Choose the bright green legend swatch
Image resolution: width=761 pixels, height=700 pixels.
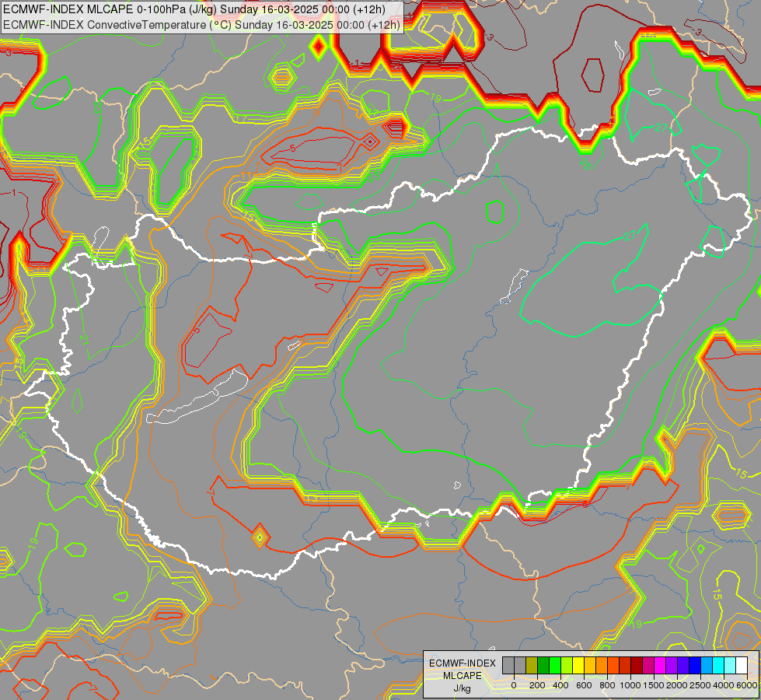(555, 666)
